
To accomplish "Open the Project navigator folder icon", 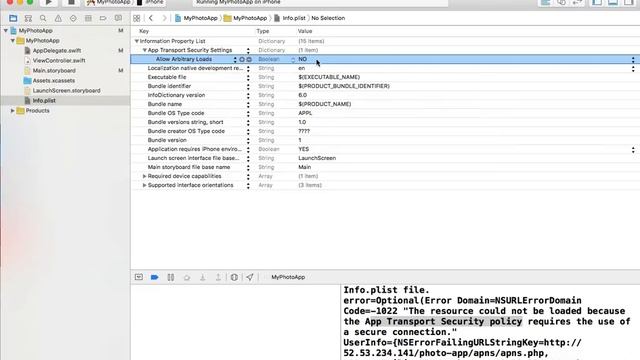I will coord(13,18).
